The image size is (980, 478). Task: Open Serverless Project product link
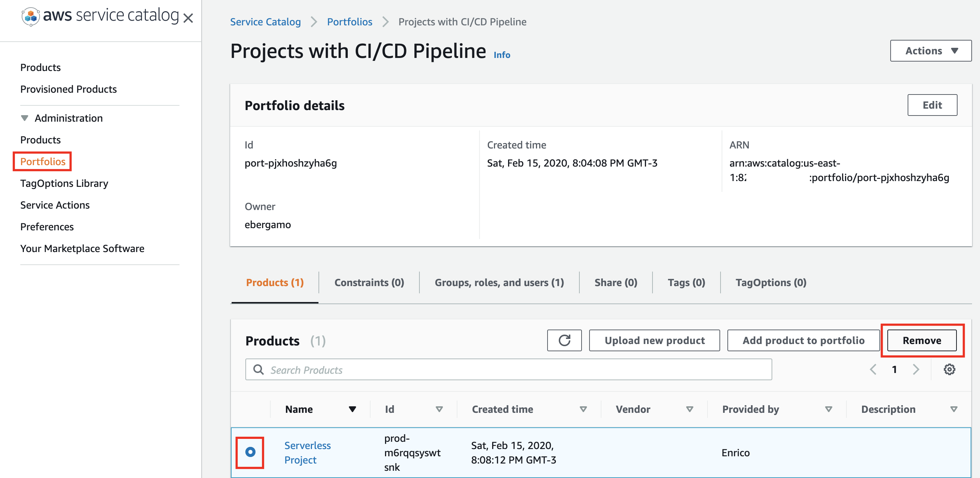pyautogui.click(x=307, y=453)
